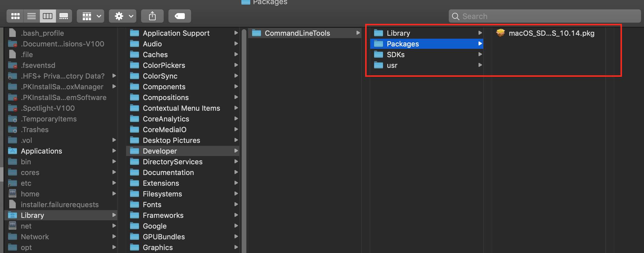Select the Desktop Pictures folder
This screenshot has height=253, width=644.
(x=171, y=140)
